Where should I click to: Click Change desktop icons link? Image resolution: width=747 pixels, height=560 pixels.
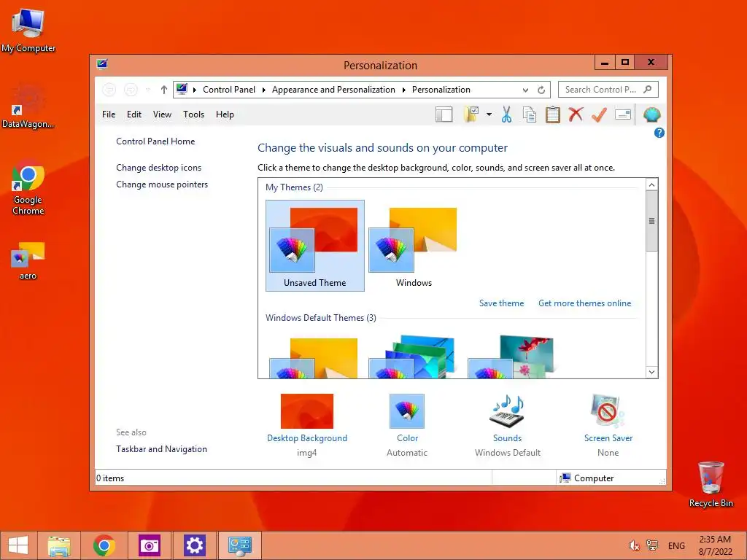pyautogui.click(x=158, y=168)
